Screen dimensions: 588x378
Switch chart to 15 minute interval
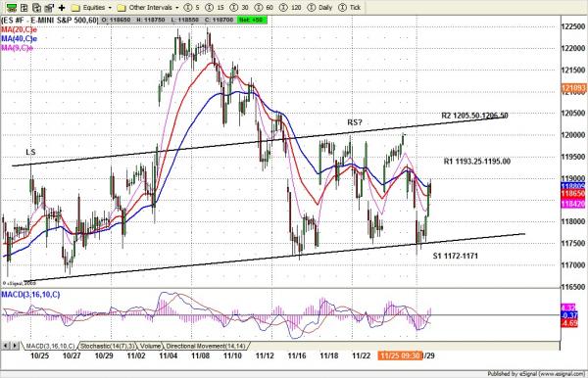216,7
